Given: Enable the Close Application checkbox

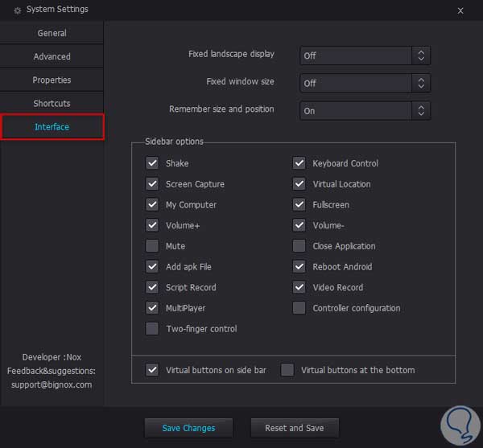Looking at the screenshot, I should (299, 246).
